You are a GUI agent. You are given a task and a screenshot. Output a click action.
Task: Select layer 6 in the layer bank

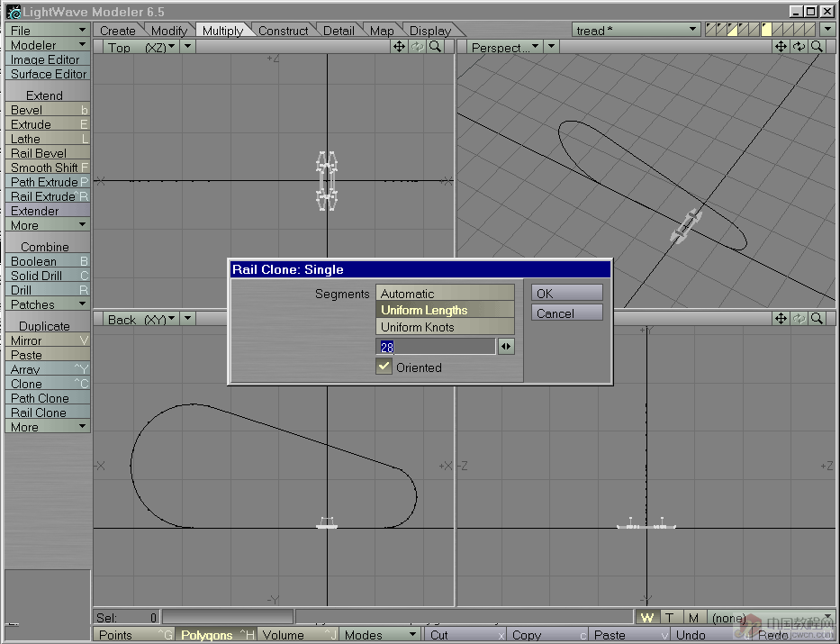pyautogui.click(x=766, y=30)
